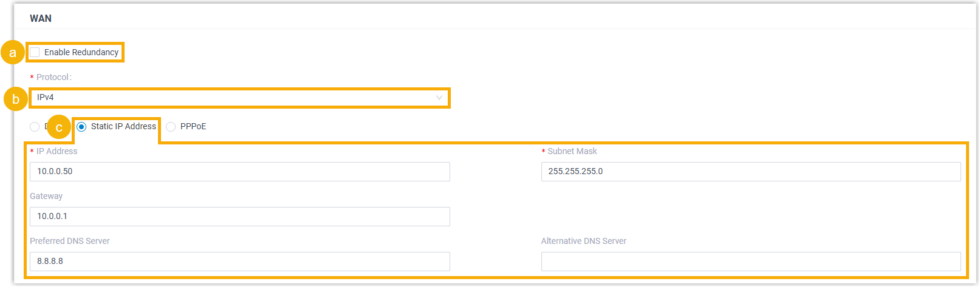Click the empty Alternative DNS Server field
This screenshot has height=287, width=980.
[x=750, y=262]
